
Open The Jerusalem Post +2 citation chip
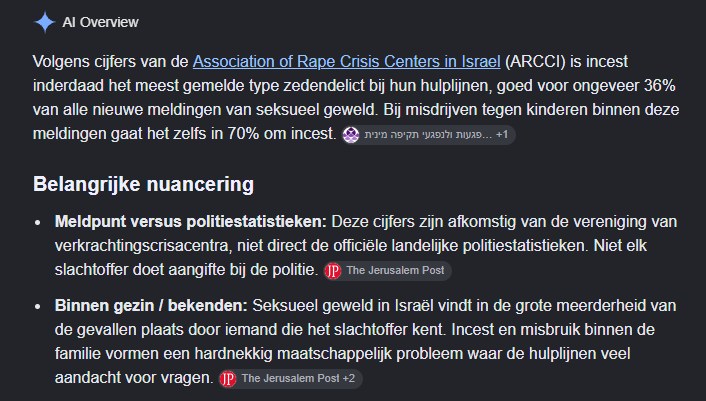(x=290, y=378)
